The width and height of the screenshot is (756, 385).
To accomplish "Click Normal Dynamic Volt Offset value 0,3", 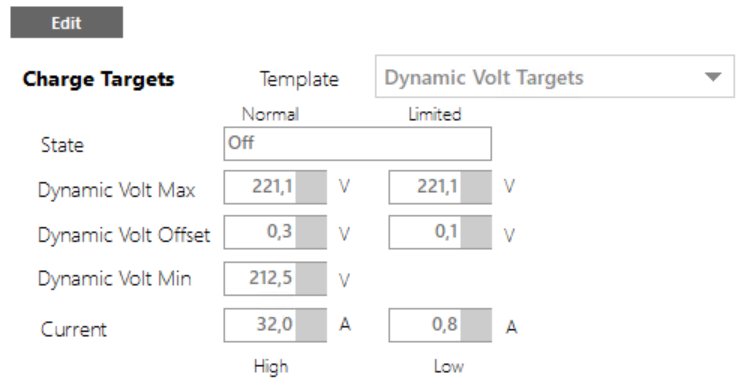I will coord(260,232).
